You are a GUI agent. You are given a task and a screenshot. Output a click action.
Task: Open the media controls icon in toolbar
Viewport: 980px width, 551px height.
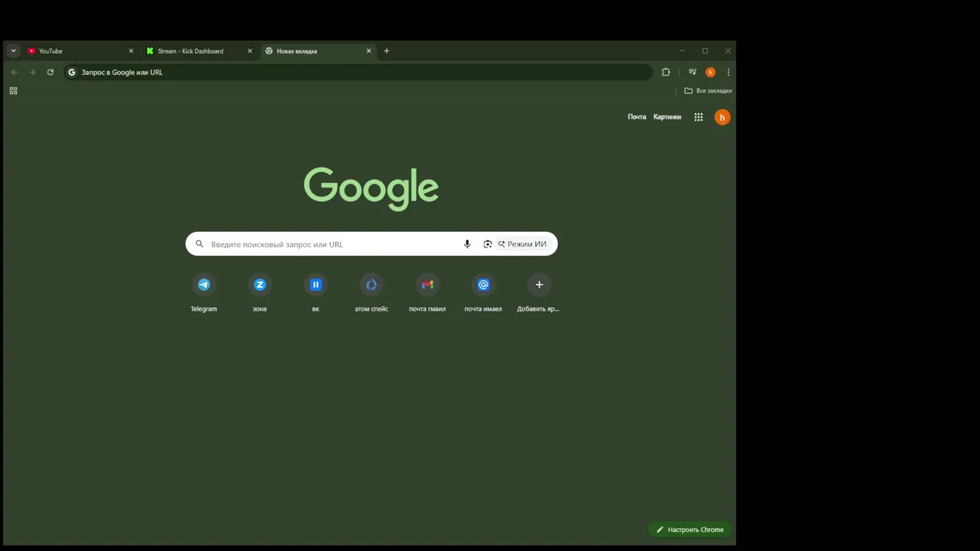click(692, 73)
